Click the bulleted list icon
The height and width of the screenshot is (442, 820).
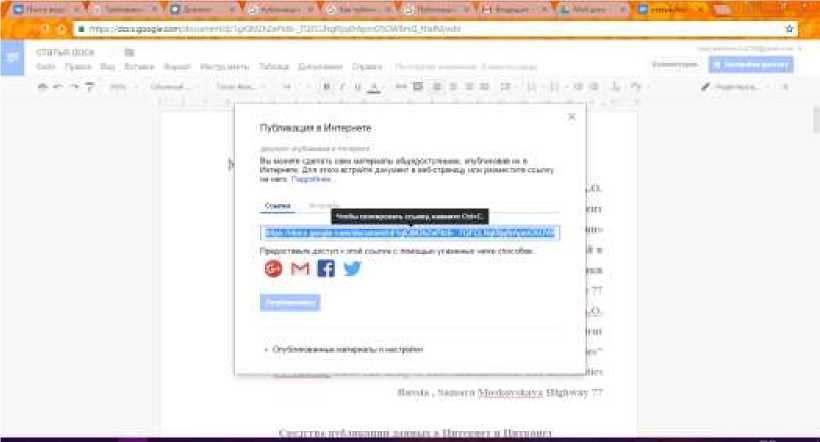(555, 87)
